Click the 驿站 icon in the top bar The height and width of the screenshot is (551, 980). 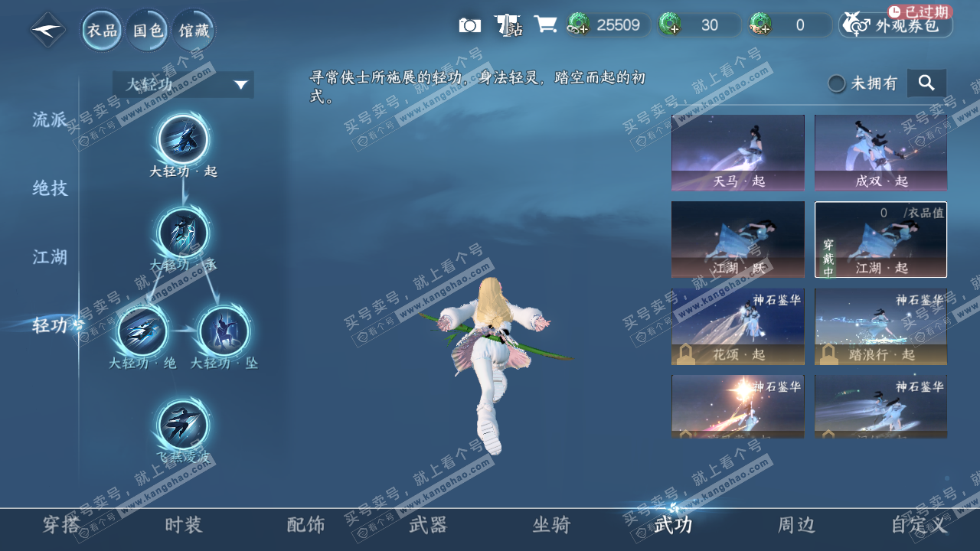pos(507,24)
